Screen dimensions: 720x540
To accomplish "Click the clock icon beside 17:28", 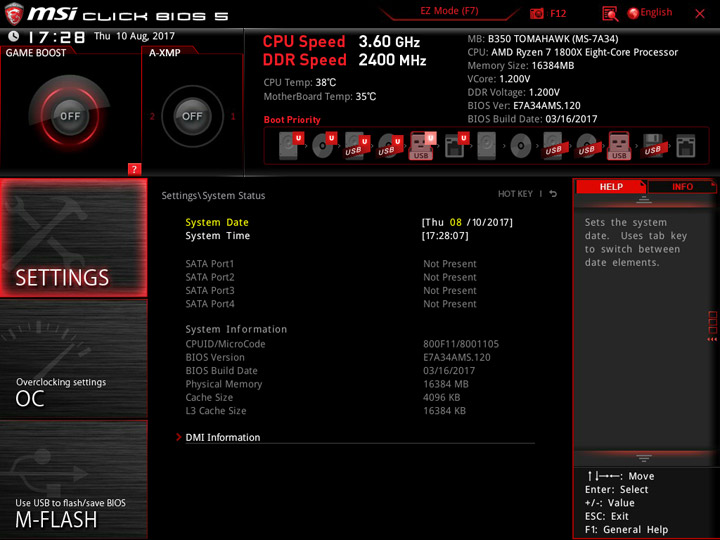I will [14, 36].
